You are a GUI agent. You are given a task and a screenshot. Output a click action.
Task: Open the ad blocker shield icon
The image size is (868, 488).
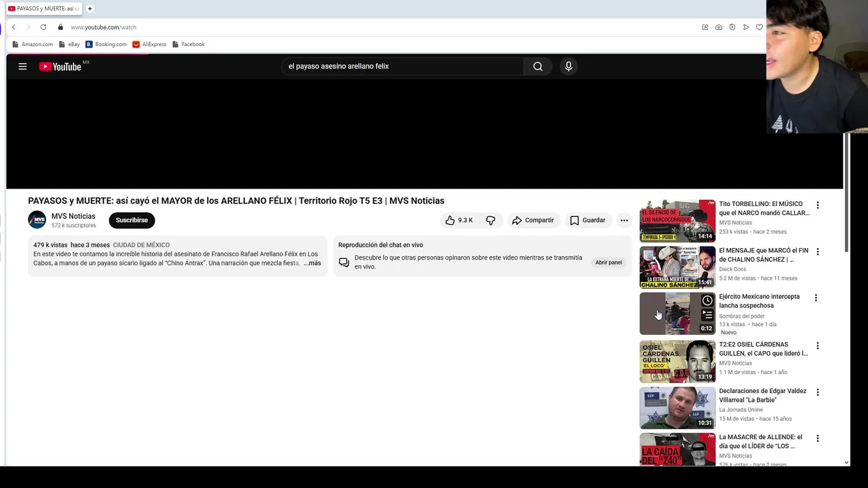click(732, 27)
